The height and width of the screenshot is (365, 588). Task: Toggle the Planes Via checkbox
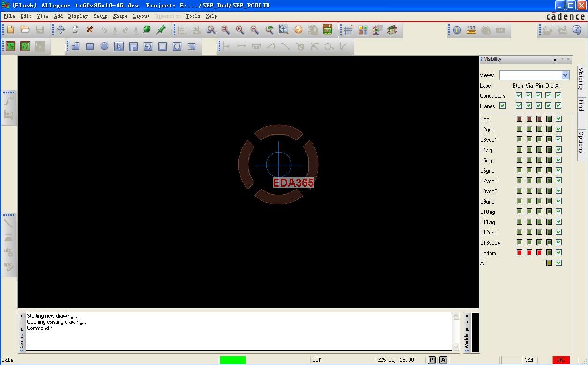coord(529,106)
